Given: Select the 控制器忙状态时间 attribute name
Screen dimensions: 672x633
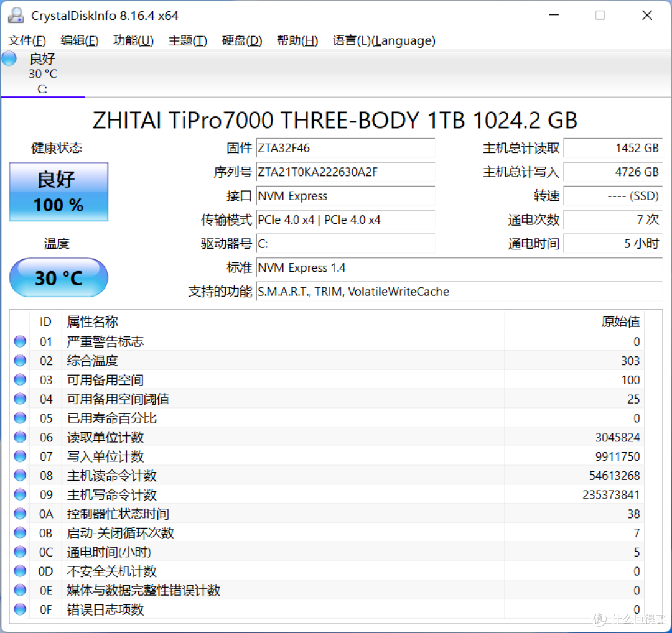Looking at the screenshot, I should coord(118,514).
